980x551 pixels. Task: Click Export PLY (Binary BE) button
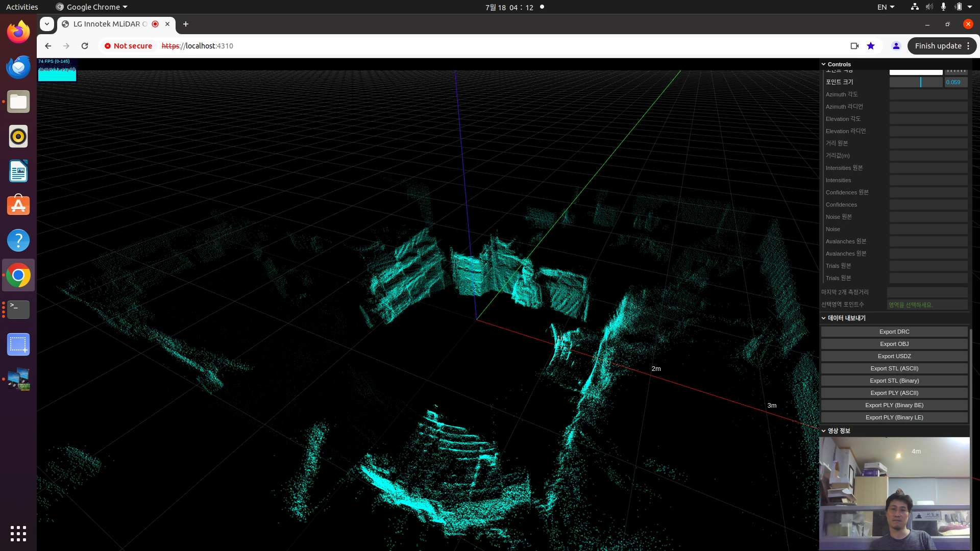(894, 405)
